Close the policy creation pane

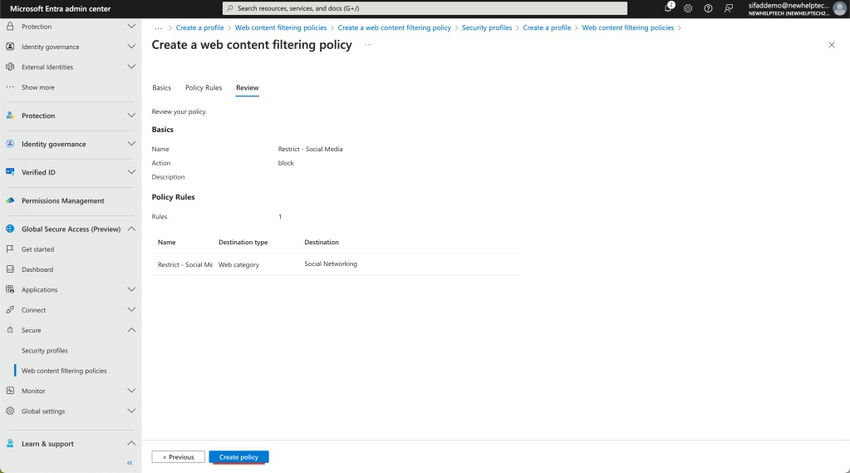click(x=832, y=44)
